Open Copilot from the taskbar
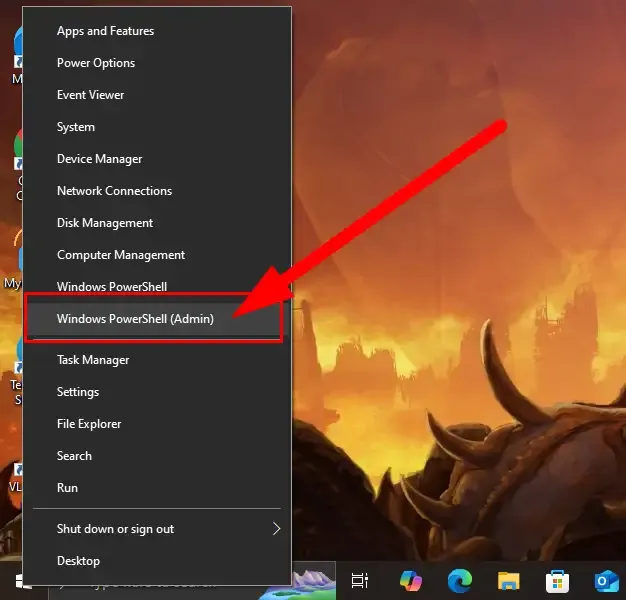Screen dimensions: 626x600 click(x=411, y=580)
